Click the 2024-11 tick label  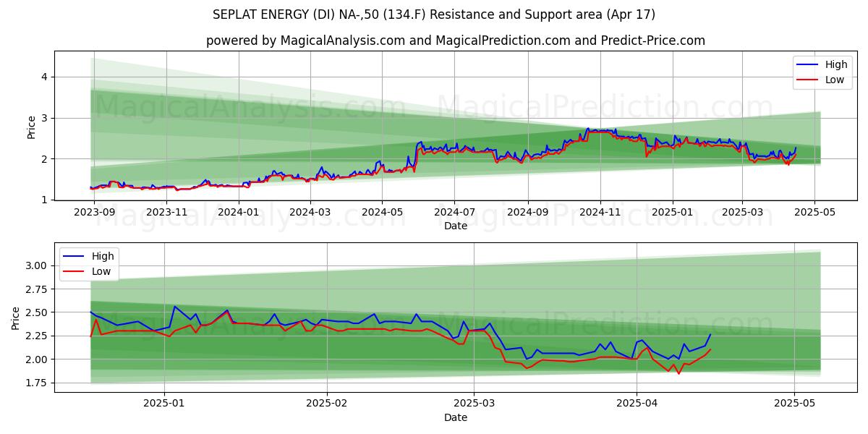pyautogui.click(x=600, y=212)
